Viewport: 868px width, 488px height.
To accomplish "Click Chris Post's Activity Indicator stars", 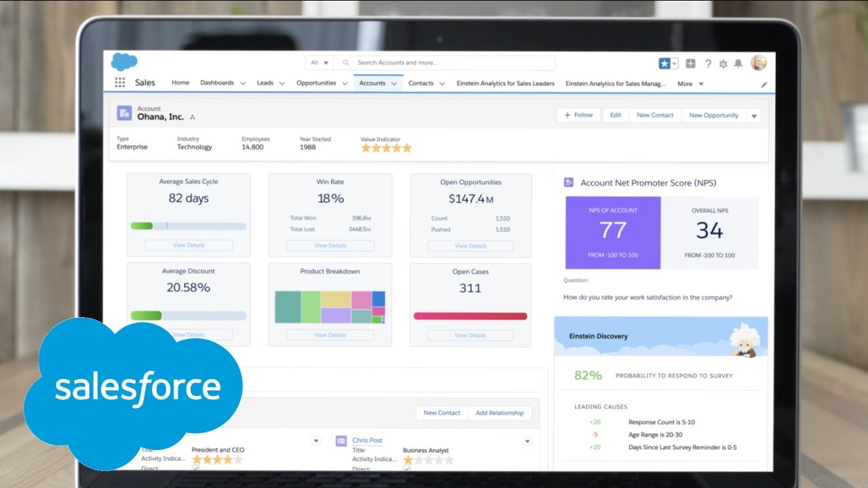I will point(429,460).
